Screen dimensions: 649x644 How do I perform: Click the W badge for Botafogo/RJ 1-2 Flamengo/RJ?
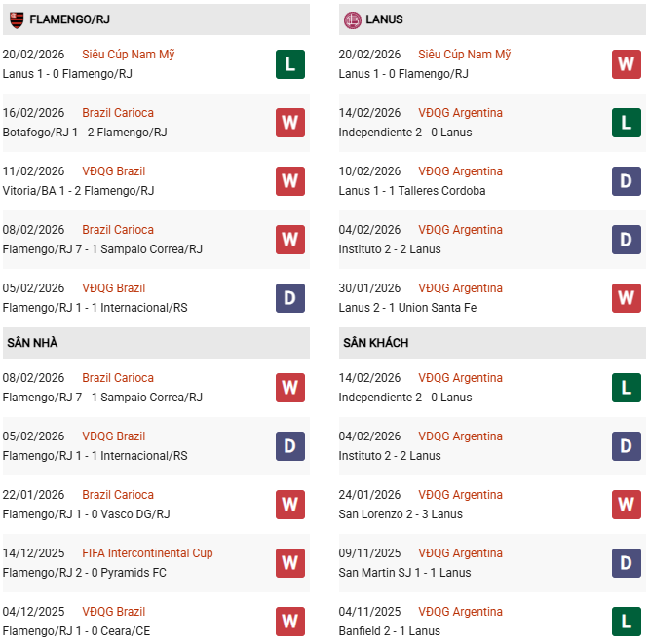click(x=290, y=123)
